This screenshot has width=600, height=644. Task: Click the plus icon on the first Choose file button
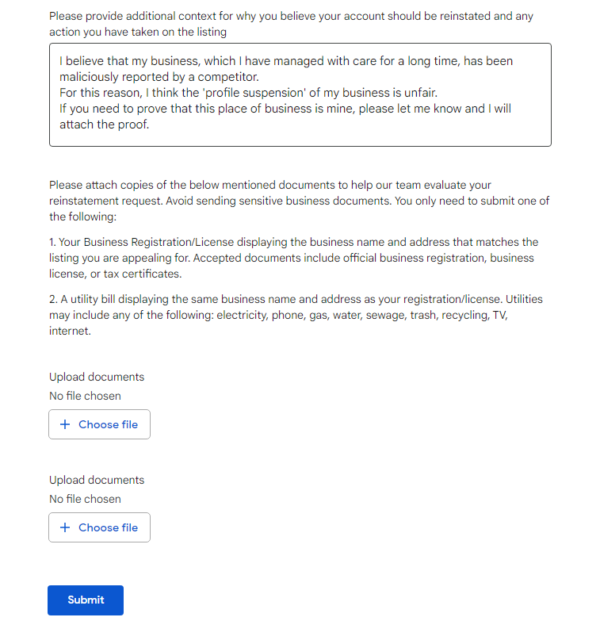pyautogui.click(x=66, y=425)
